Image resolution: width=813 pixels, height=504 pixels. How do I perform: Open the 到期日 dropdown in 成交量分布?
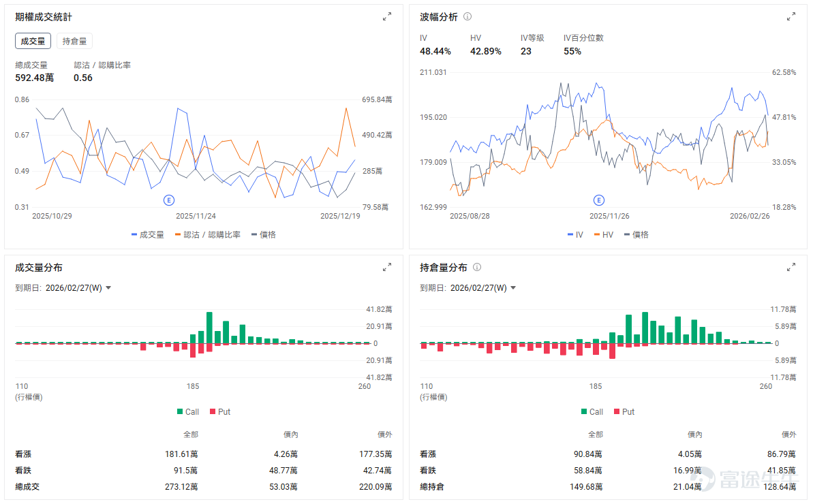pyautogui.click(x=79, y=288)
